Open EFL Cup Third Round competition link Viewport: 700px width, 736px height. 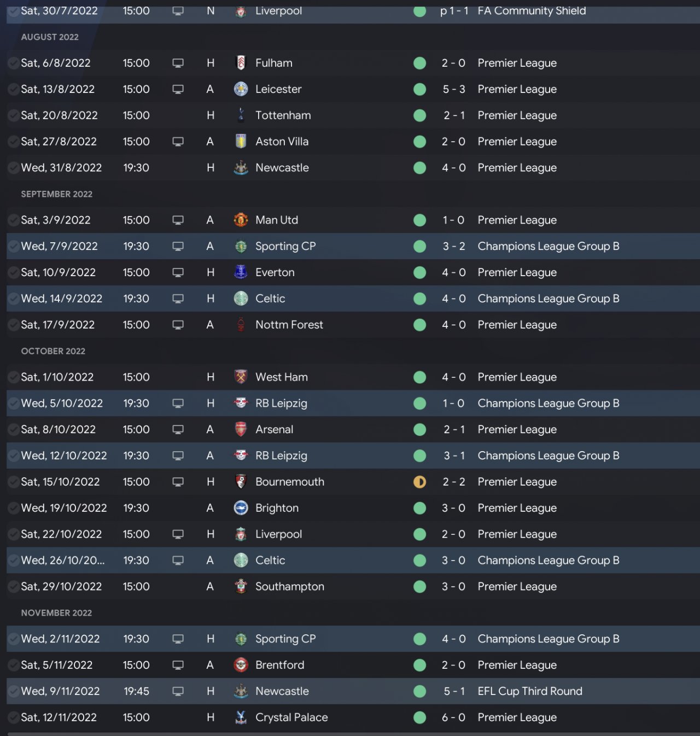[529, 691]
